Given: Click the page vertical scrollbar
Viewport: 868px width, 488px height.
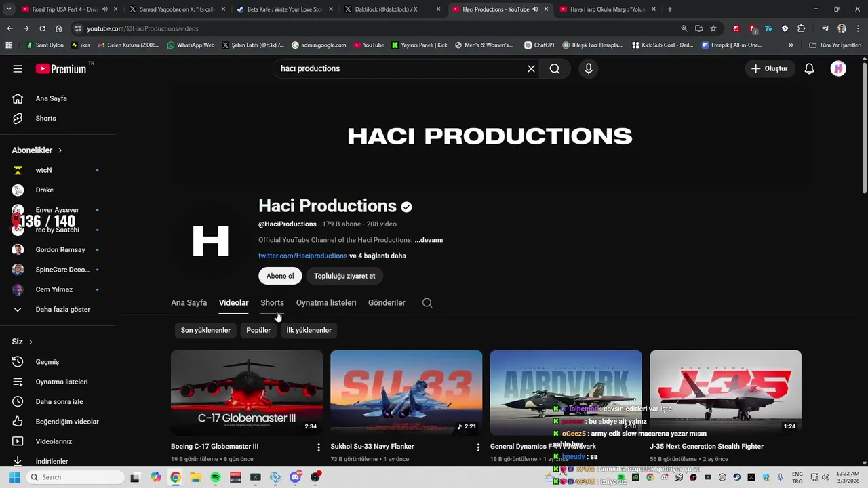Looking at the screenshot, I should coord(864,129).
